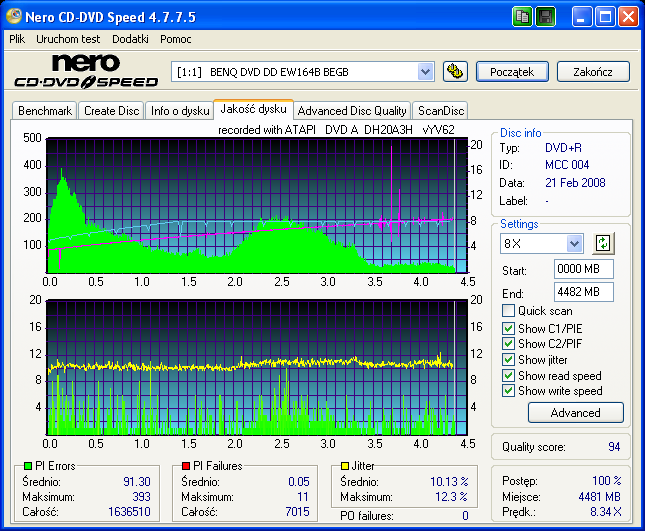Click the red PI Failures legend square

[186, 466]
